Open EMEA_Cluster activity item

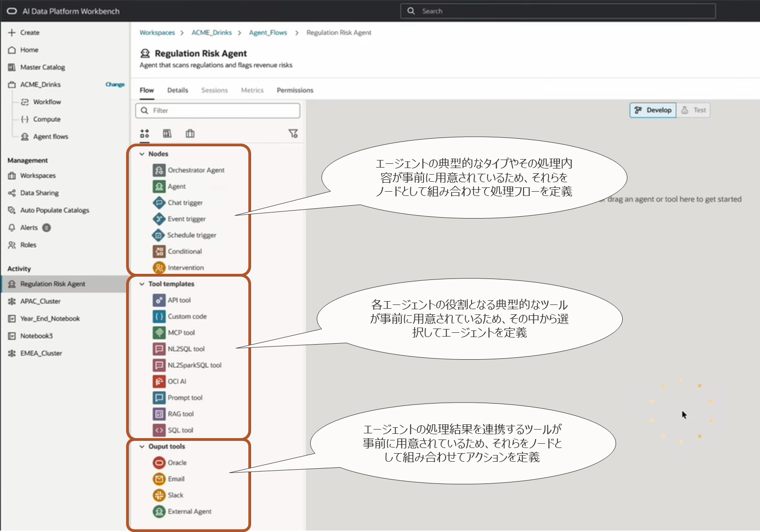[35, 354]
